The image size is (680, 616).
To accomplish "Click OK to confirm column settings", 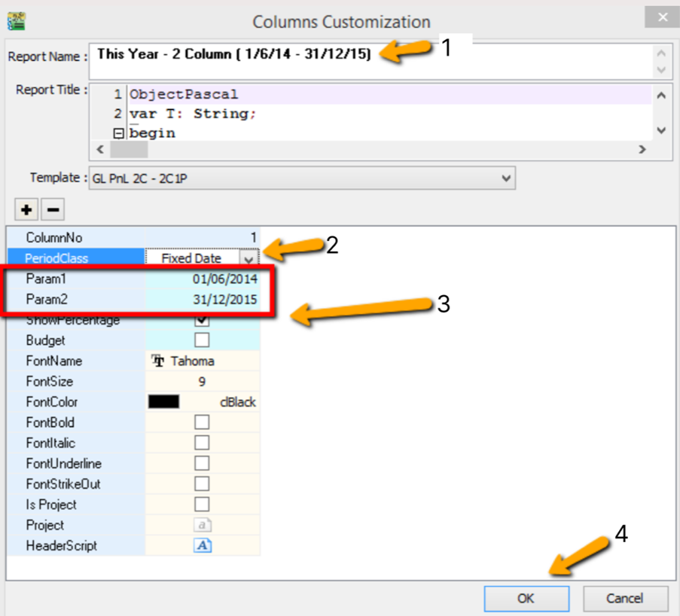I will 526,599.
